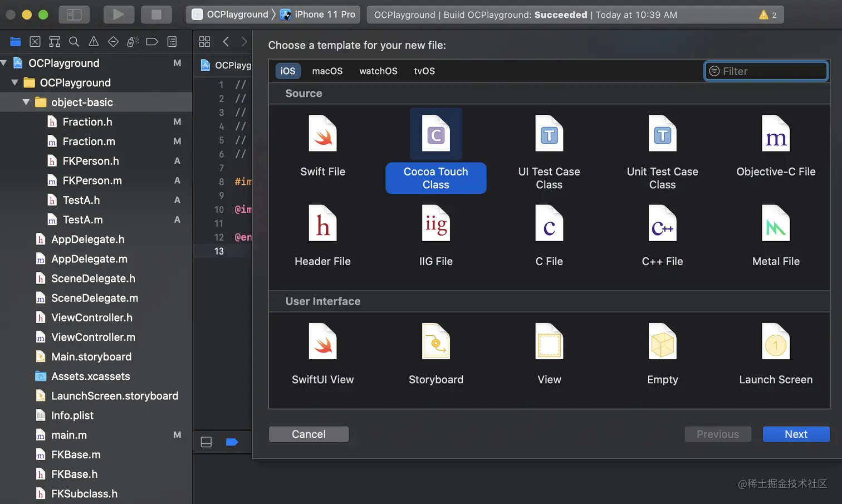This screenshot has width=842, height=504.
Task: Open the find navigator magnifier
Action: point(74,42)
